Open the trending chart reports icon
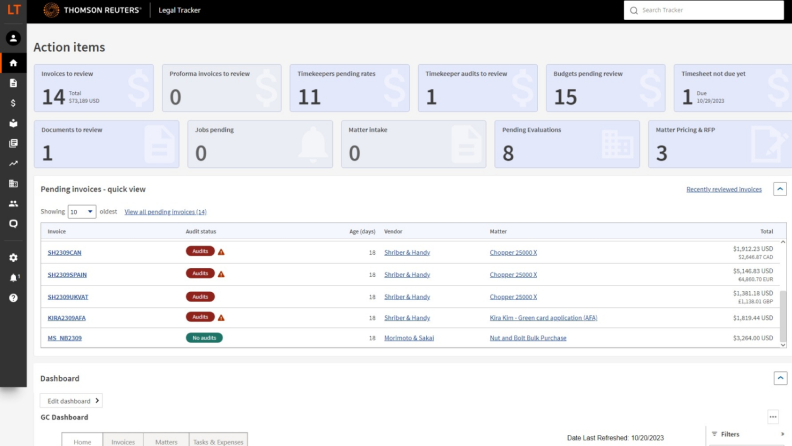This screenshot has width=792, height=446. 13,163
